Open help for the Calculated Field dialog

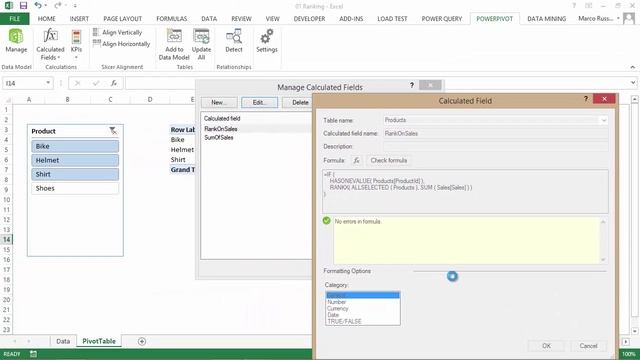(x=586, y=99)
